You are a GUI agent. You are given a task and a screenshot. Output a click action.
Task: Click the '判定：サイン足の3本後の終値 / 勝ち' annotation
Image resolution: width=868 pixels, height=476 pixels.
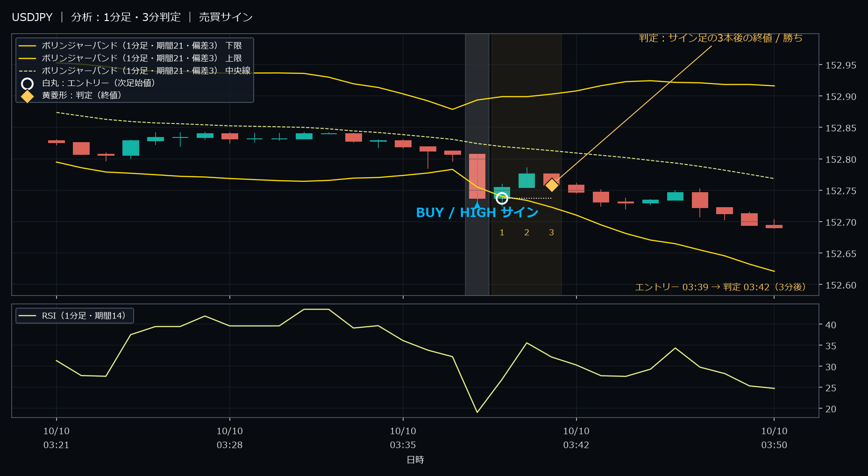(x=720, y=38)
